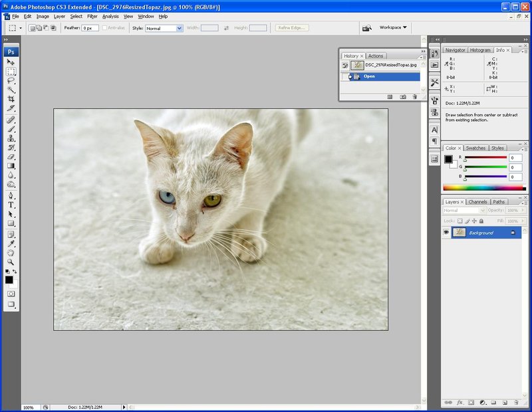Screen dimensions: 532x412
Task: Switch to the Actions tab
Action: (376, 56)
